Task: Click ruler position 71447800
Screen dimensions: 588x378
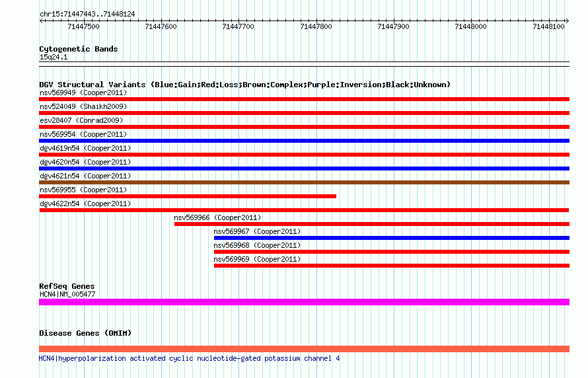Action: pos(316,26)
